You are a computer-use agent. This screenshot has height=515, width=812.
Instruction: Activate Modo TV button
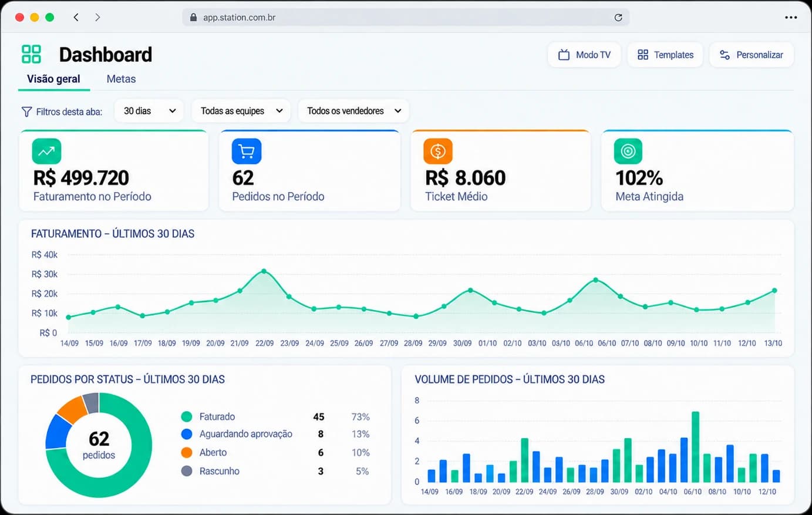click(584, 55)
